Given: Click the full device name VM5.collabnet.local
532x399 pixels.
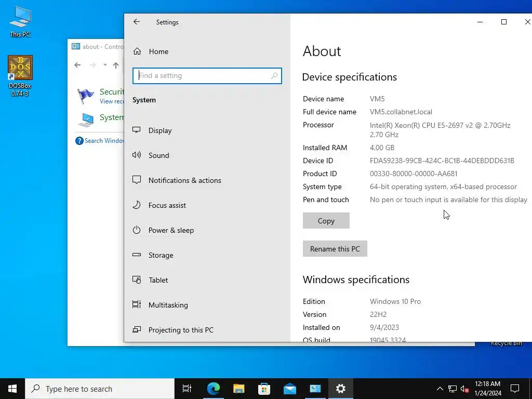Looking at the screenshot, I should [401, 112].
